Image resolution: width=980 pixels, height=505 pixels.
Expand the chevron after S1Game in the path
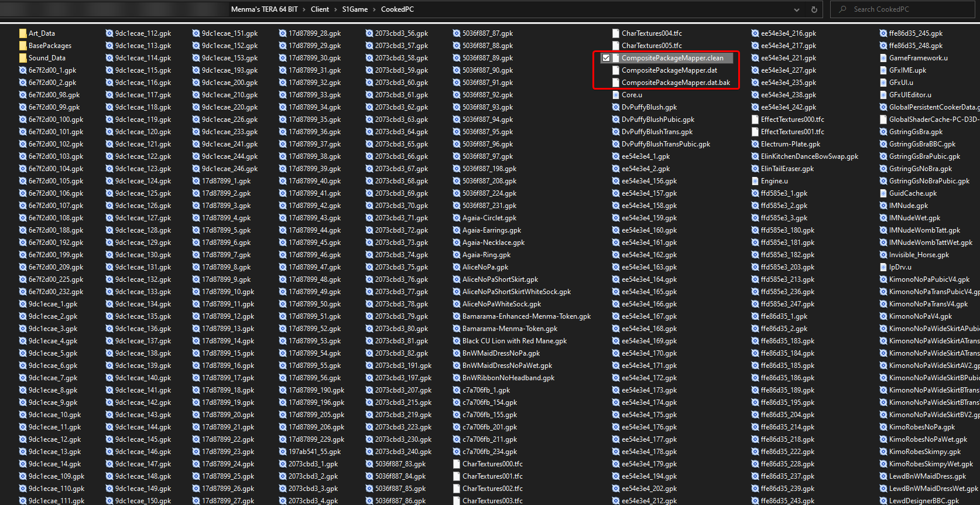(x=375, y=9)
